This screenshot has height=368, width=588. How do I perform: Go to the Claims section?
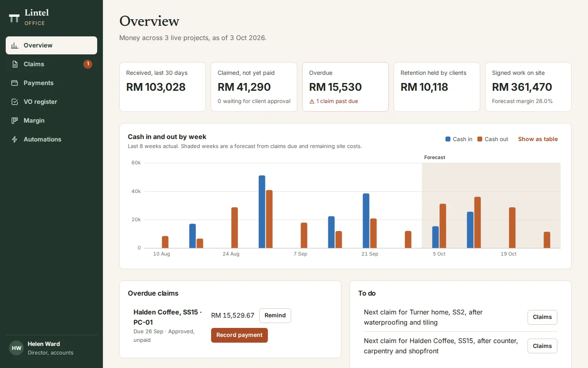coord(51,64)
